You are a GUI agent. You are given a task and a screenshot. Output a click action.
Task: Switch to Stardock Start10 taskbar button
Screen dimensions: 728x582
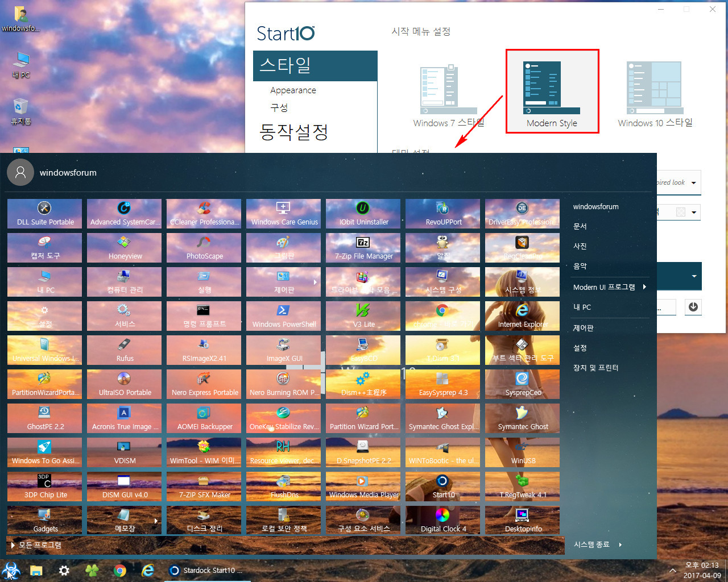click(206, 571)
